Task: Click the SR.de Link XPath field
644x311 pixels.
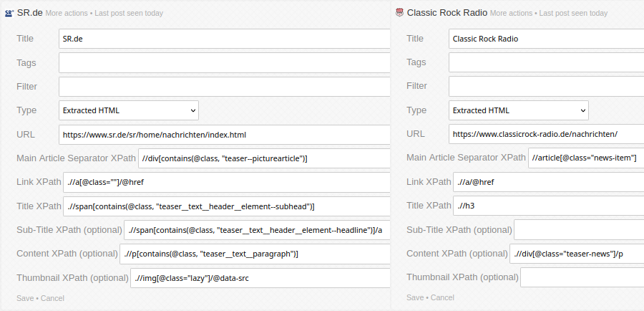Action: tap(226, 182)
